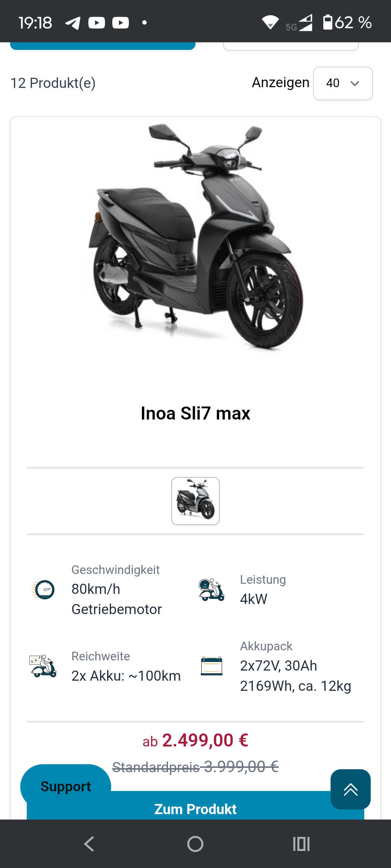Open the Anzeigen products-per-page dropdown
Viewport: 391px width, 868px height.
(x=343, y=83)
